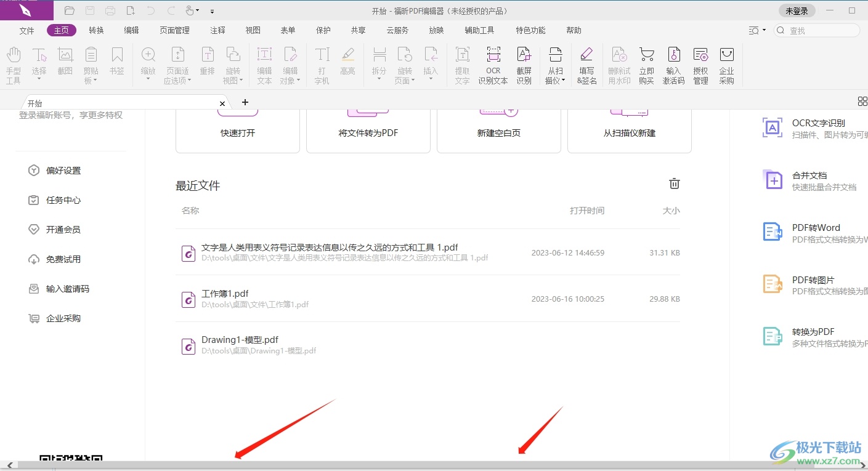
Task: Click the 从扫描仪新建 card
Action: coord(630,131)
